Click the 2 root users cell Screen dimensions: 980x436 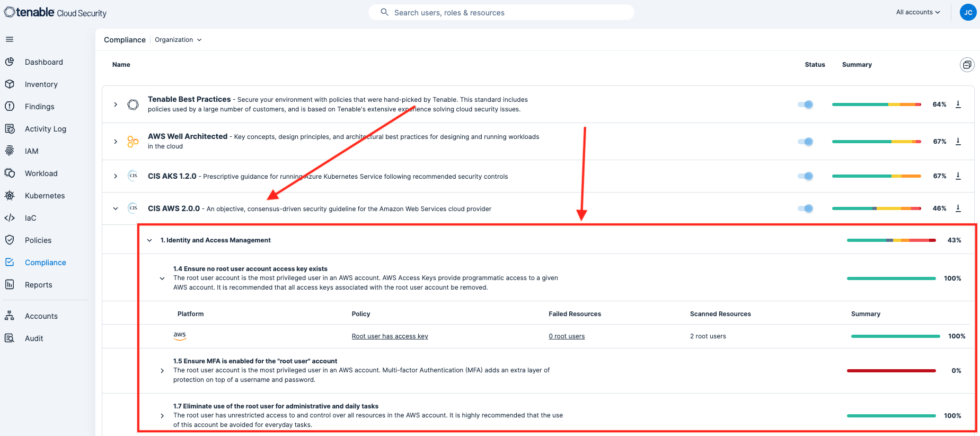point(708,336)
